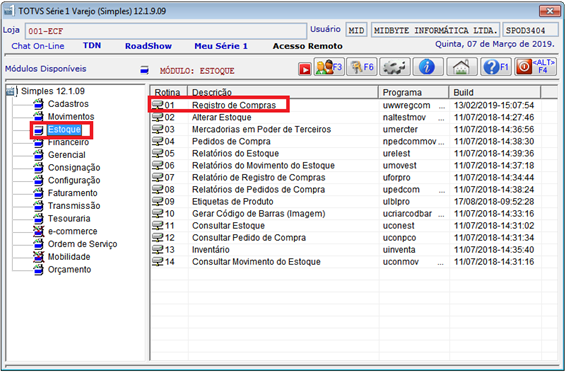Click the MIDBYTE INFORMÁTICA LTDA. field

[435, 30]
